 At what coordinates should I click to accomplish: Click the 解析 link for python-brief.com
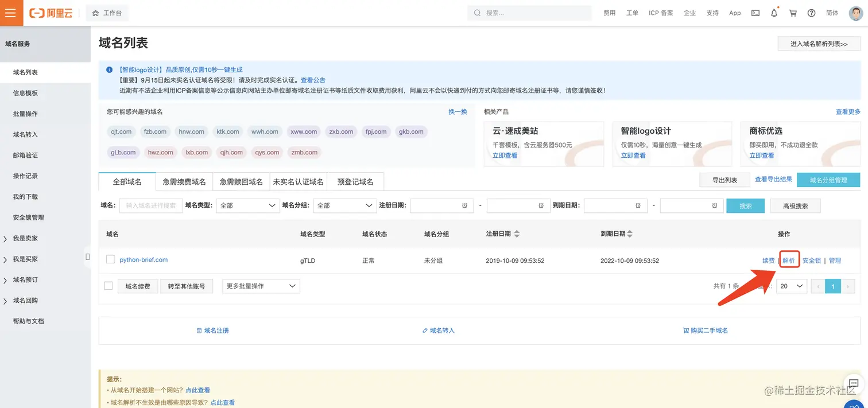(789, 260)
